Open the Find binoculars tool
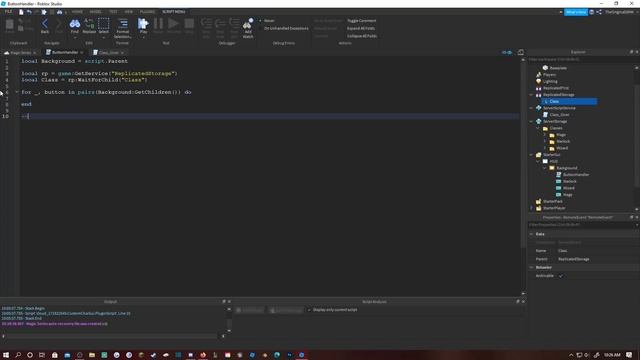This screenshot has width=640, height=360. pyautogui.click(x=75, y=24)
